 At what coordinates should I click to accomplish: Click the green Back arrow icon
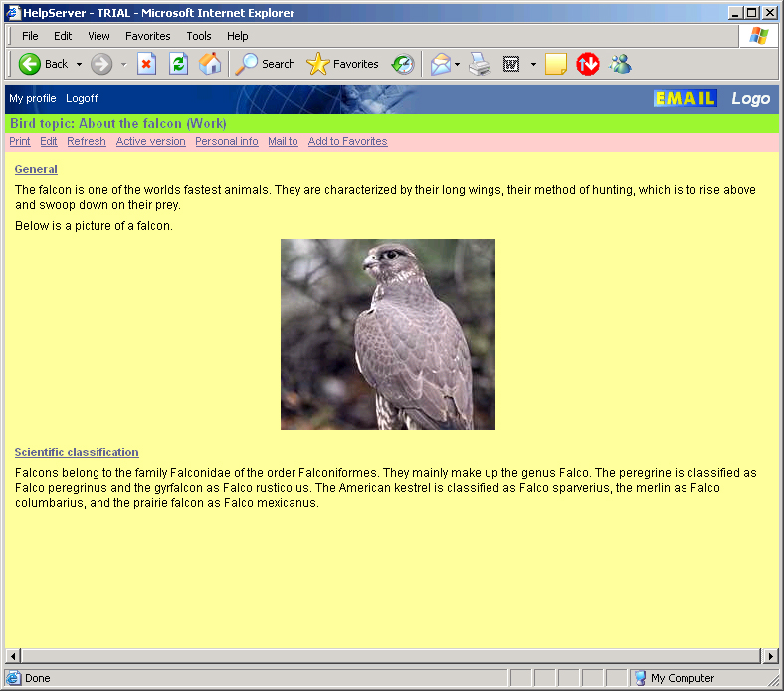[30, 64]
